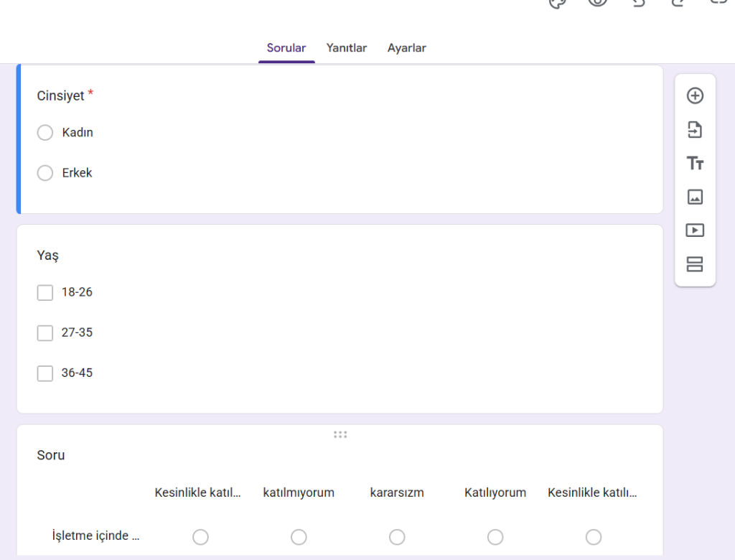Viewport: 735px width, 560px height.
Task: Open the Ayarlar tab
Action: pos(407,48)
